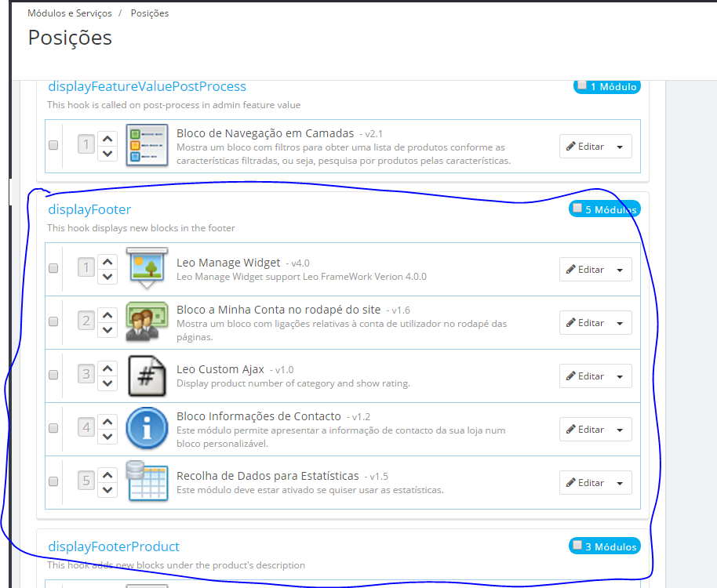Screen dimensions: 717x588
Task: Open dropdown next to Editar for Bloco Informações de Contacto
Action: click(620, 430)
